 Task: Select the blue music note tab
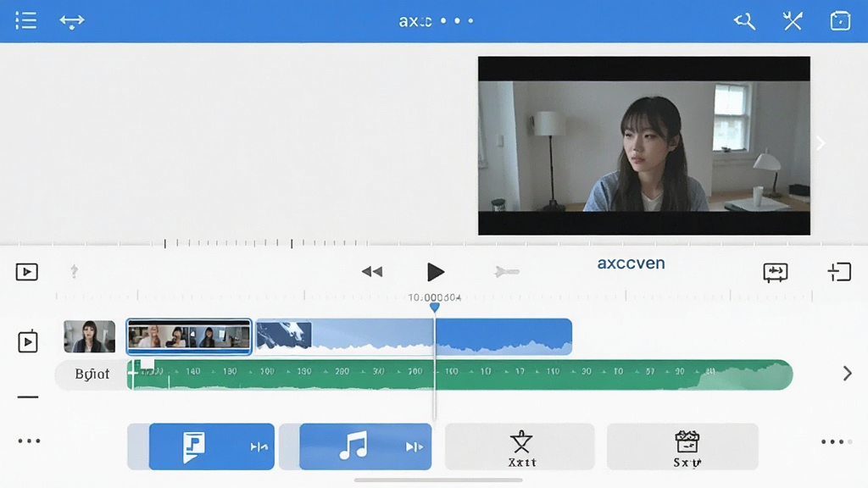[x=365, y=446]
